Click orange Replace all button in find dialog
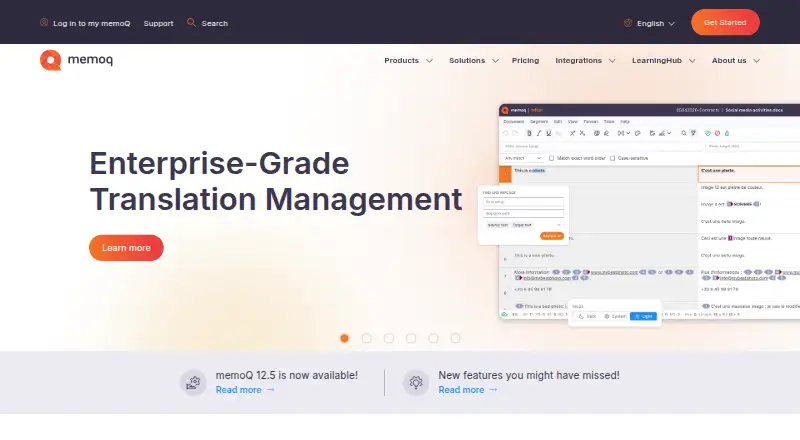The width and height of the screenshot is (800, 440). tap(552, 236)
